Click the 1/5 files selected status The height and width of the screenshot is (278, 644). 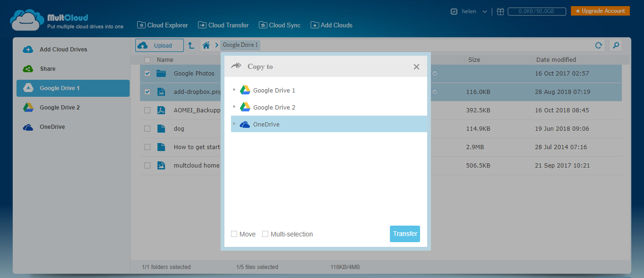[x=257, y=267]
